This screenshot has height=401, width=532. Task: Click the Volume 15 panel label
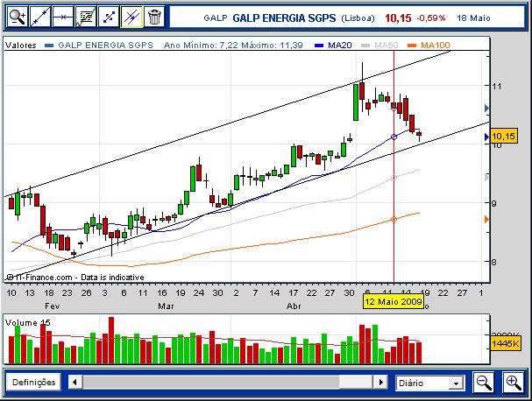pyautogui.click(x=28, y=323)
